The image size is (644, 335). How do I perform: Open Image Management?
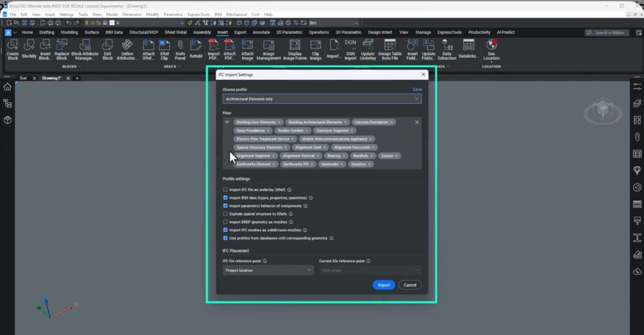coord(269,49)
